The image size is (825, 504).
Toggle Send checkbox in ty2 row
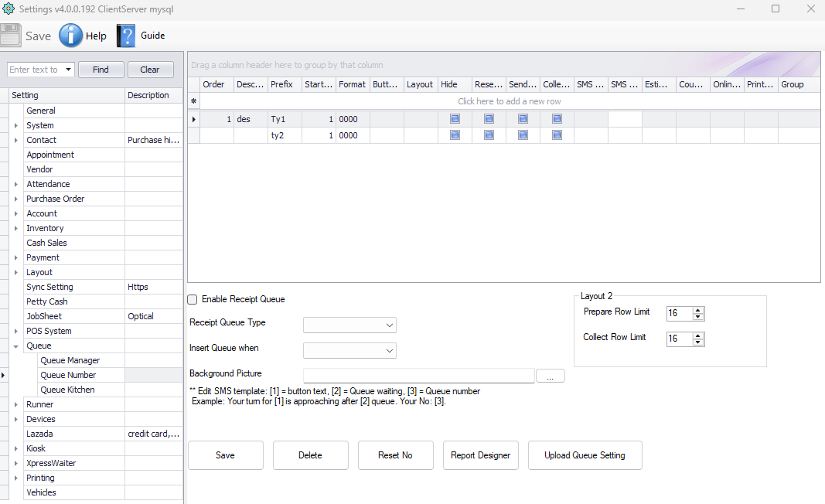[x=523, y=135]
